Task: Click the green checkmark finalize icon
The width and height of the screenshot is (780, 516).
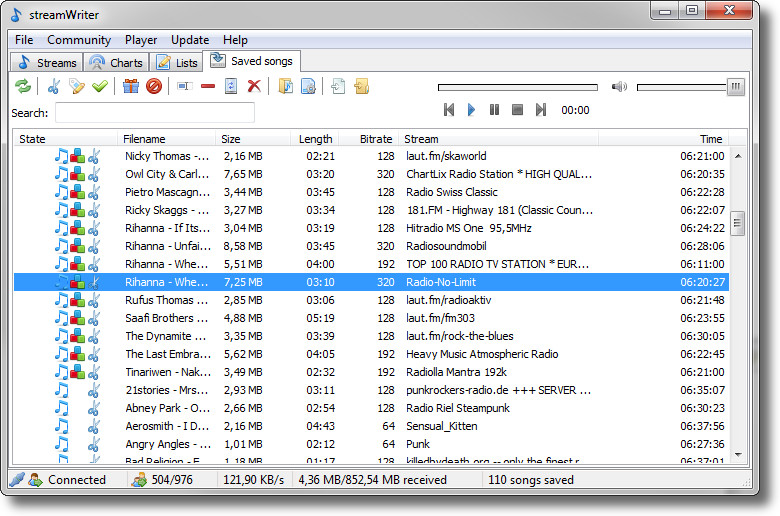Action: 100,87
